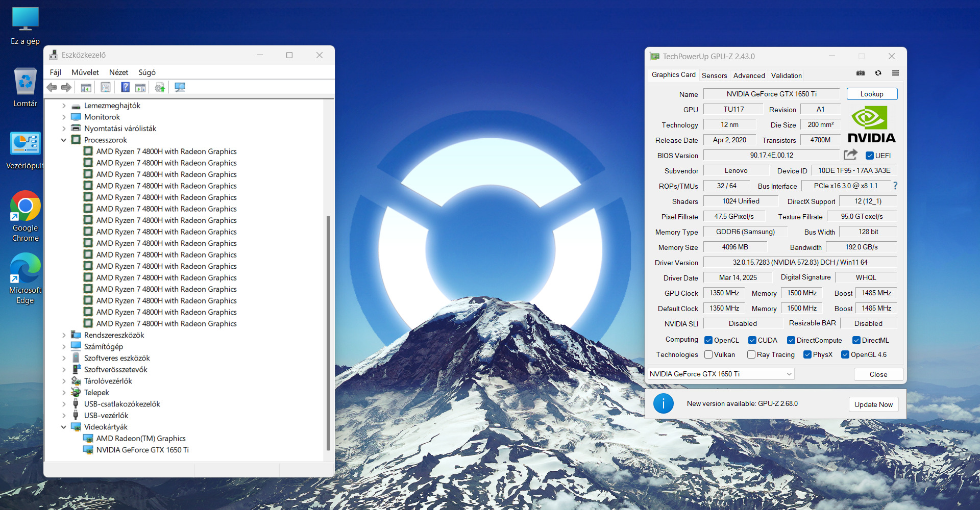This screenshot has width=980, height=510.
Task: Take a GPU-Z screenshot with camera icon
Action: click(861, 73)
